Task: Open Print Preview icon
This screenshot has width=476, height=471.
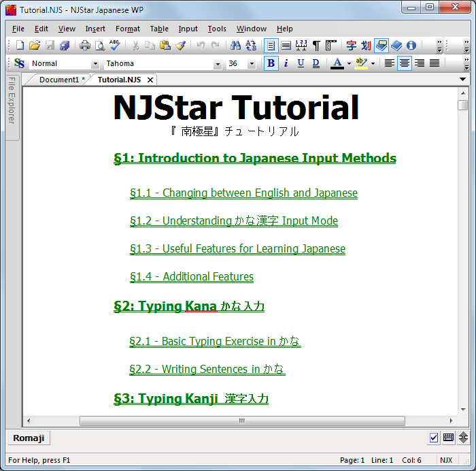Action: [99, 46]
